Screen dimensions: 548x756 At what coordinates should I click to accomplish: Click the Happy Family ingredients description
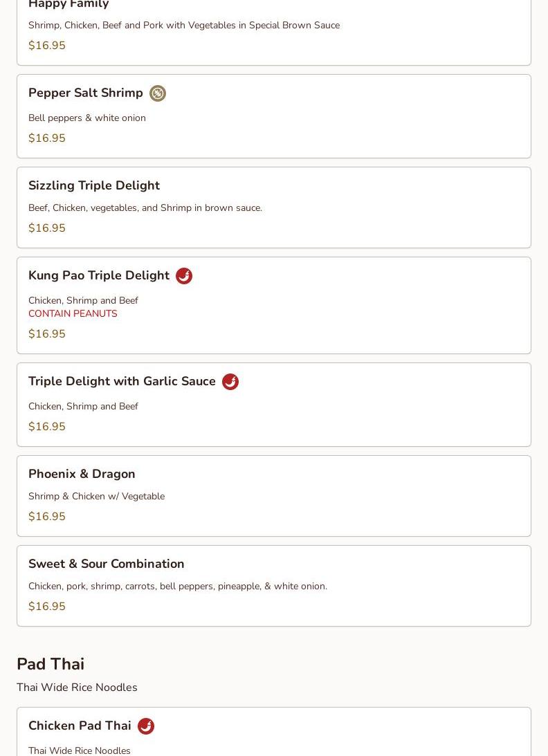tap(184, 25)
